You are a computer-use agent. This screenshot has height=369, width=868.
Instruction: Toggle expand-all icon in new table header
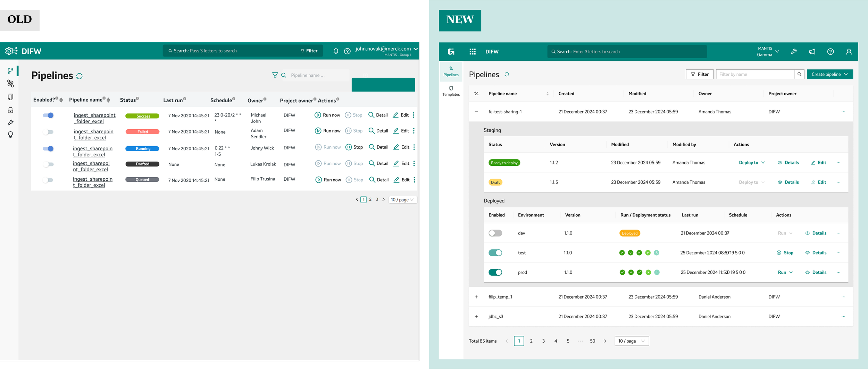tap(476, 94)
